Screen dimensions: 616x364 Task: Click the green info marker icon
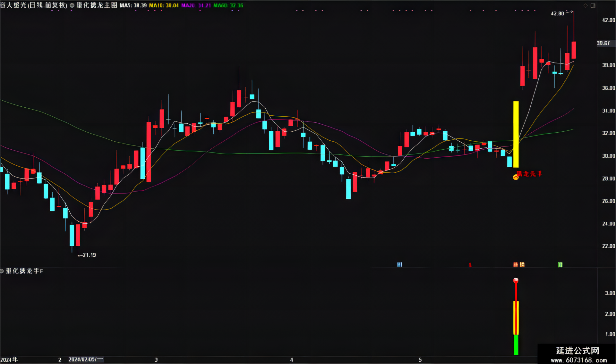coord(560,264)
